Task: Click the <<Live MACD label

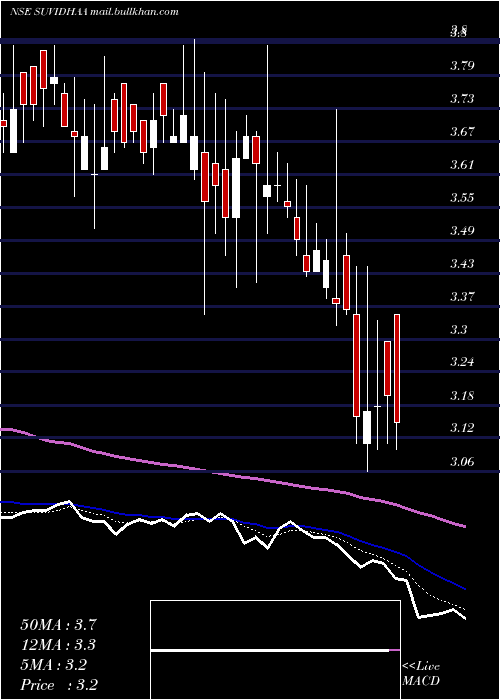Action: click(421, 674)
